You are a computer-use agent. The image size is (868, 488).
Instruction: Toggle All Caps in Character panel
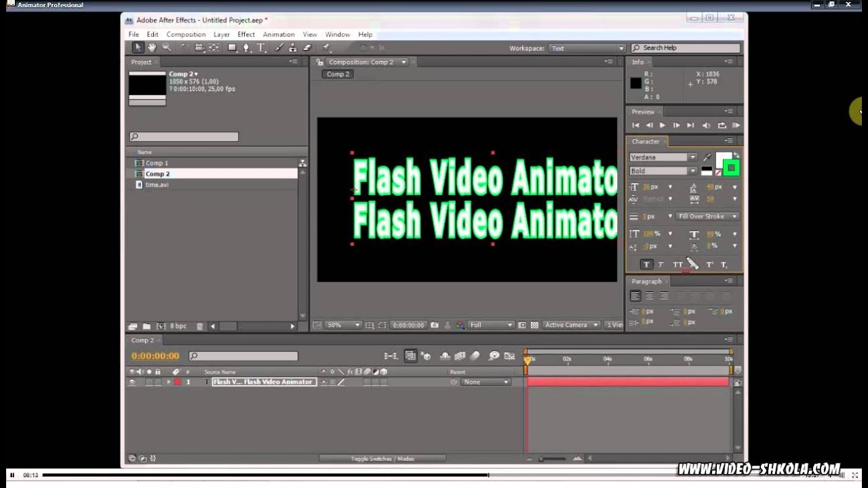click(x=677, y=264)
